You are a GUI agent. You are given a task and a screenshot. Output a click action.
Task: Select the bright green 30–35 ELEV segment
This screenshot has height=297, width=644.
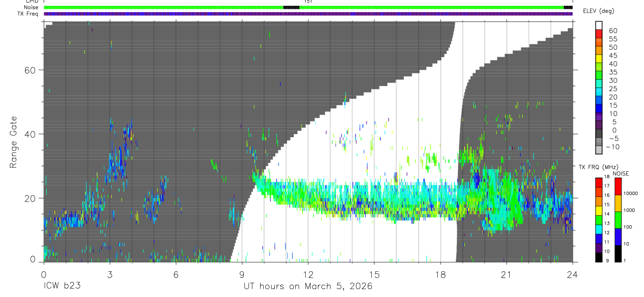(599, 76)
